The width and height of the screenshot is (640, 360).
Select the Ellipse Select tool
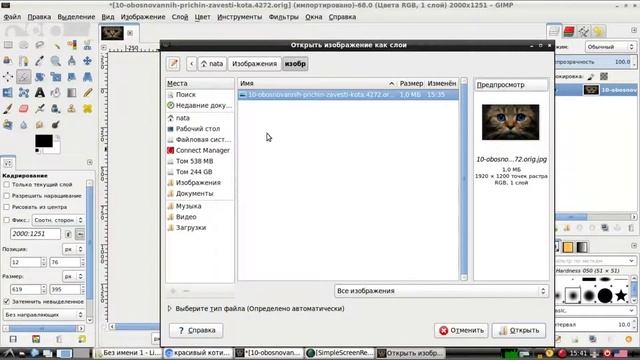(x=24, y=45)
